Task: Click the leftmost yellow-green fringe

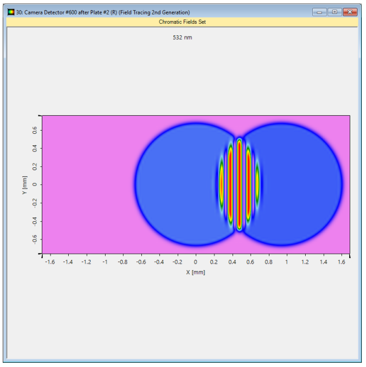Action: click(x=221, y=184)
